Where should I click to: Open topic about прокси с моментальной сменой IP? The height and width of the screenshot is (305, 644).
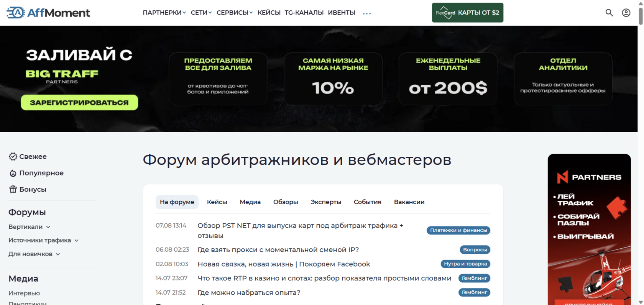278,250
